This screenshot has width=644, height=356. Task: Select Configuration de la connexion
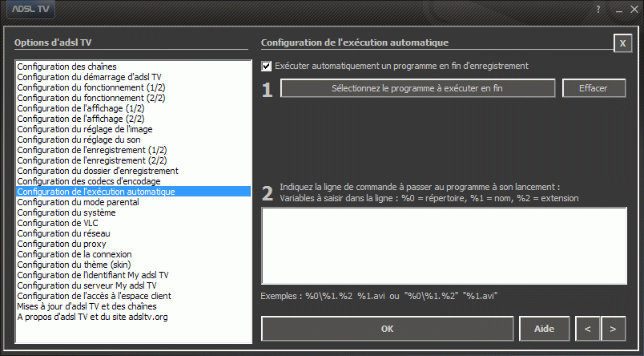click(x=134, y=254)
